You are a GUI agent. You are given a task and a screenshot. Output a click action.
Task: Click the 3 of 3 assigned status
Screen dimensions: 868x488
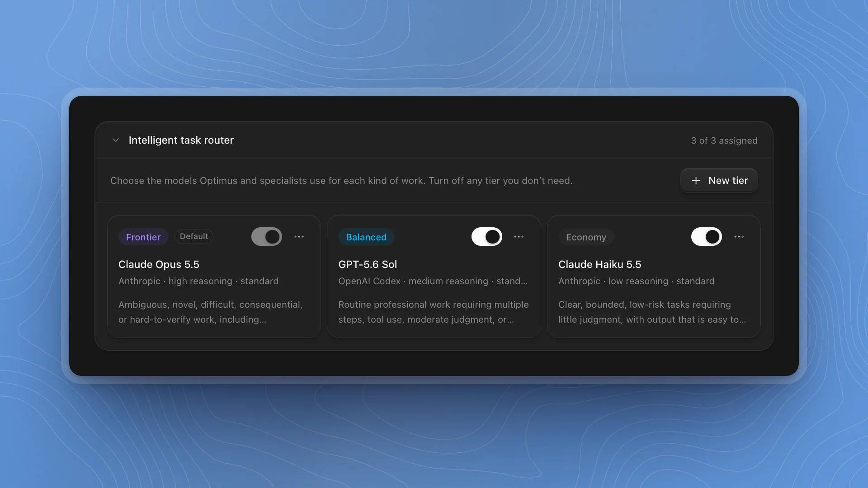tap(724, 141)
